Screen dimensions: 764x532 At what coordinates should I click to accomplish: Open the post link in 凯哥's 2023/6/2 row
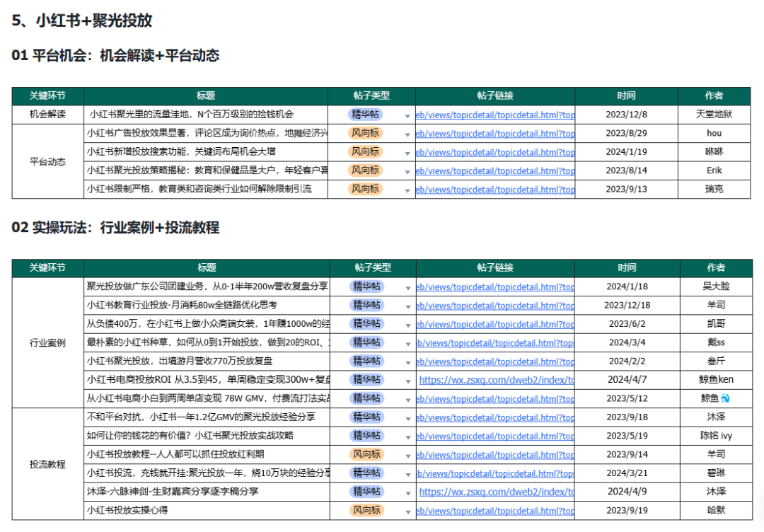coord(495,324)
